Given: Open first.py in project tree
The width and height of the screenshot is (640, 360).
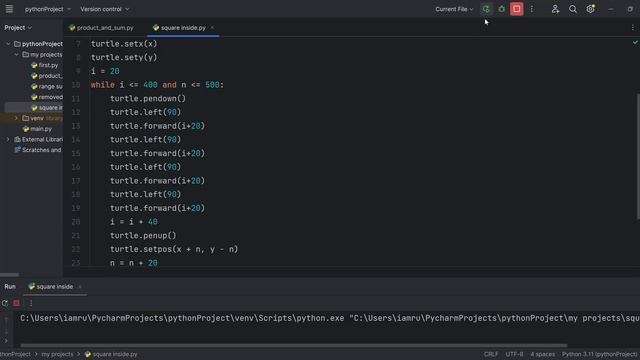Looking at the screenshot, I should (44, 65).
